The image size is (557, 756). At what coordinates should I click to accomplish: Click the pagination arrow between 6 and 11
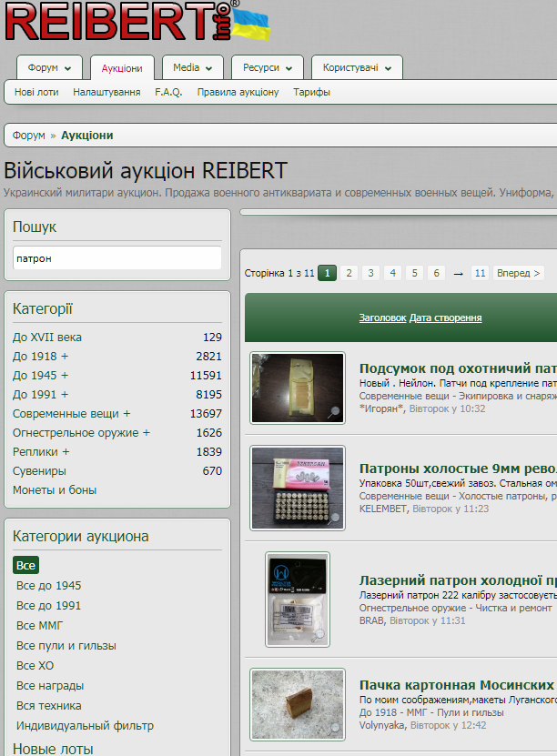(x=458, y=273)
